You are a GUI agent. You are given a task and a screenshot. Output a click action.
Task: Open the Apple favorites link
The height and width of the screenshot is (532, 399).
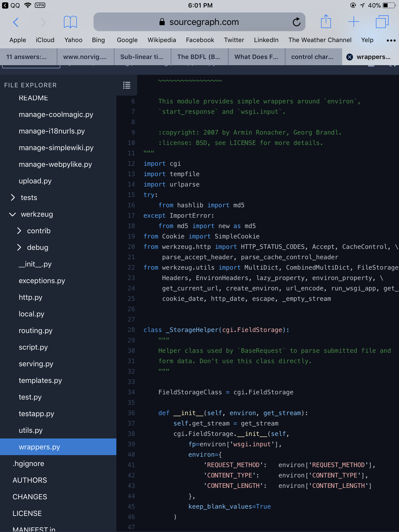[x=18, y=40]
